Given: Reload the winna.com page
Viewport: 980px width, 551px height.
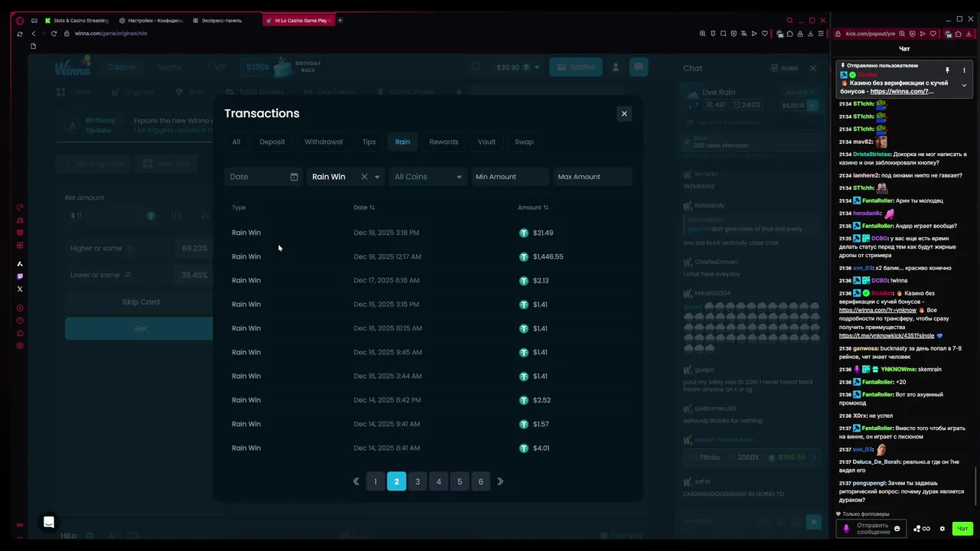Looking at the screenshot, I should pos(54,34).
